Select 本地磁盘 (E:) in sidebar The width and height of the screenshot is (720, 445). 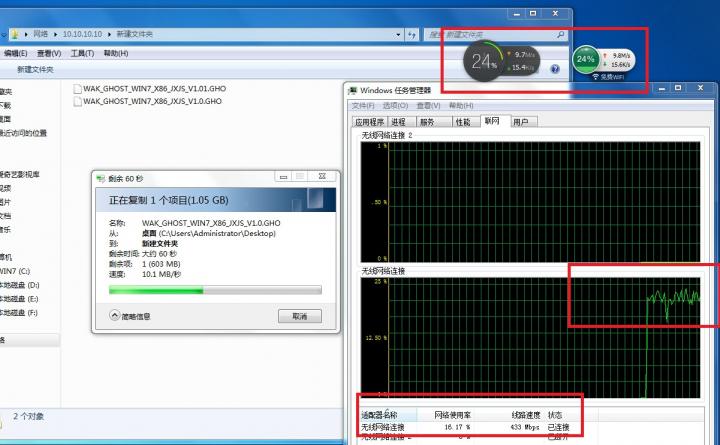(19, 299)
